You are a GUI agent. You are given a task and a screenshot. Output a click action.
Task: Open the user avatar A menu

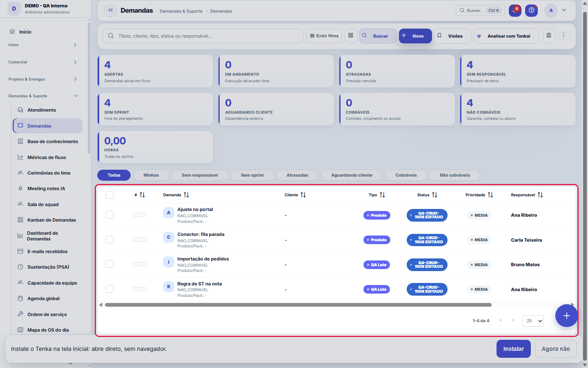(x=551, y=11)
